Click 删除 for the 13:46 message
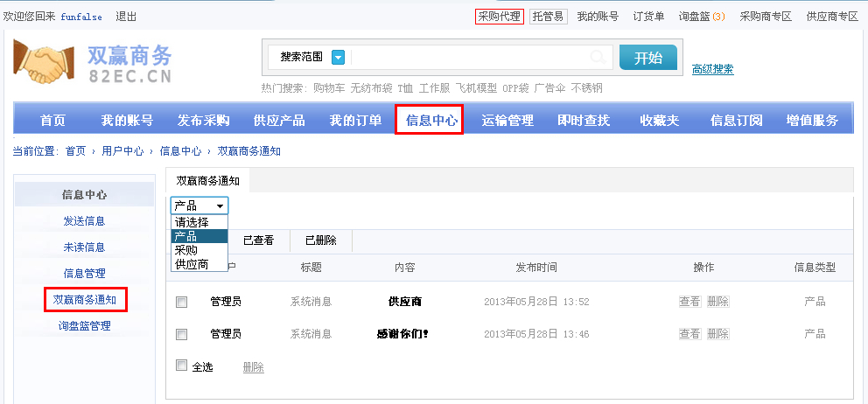The image size is (868, 404). pos(717,334)
